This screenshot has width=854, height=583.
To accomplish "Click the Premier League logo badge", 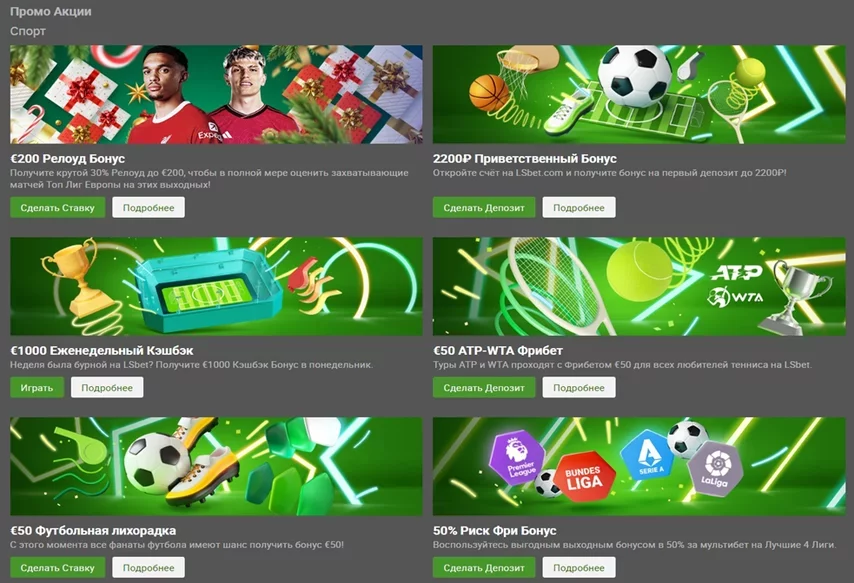I will point(517,458).
